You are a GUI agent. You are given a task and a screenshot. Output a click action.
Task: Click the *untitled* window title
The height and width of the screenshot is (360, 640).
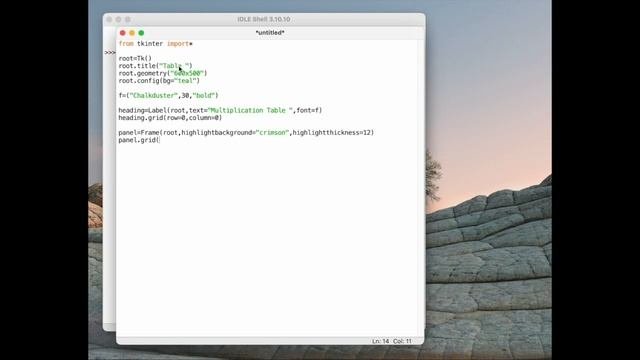pos(270,33)
